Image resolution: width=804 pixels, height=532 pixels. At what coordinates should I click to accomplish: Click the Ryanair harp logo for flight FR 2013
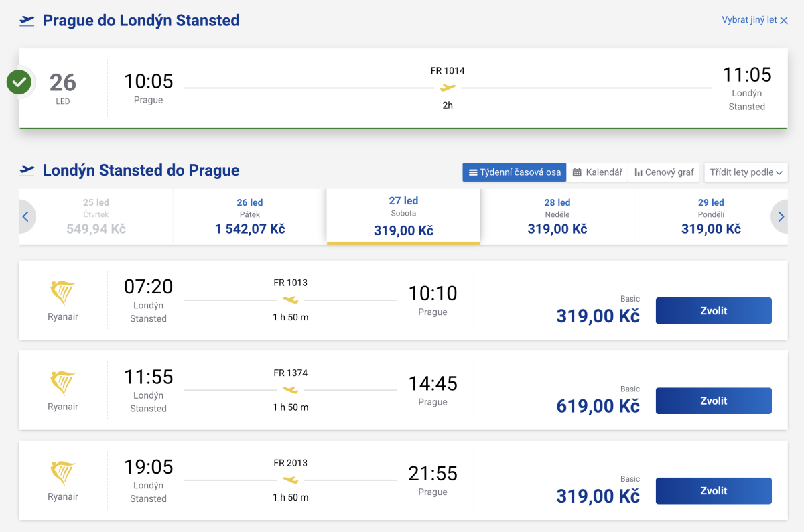(x=63, y=474)
